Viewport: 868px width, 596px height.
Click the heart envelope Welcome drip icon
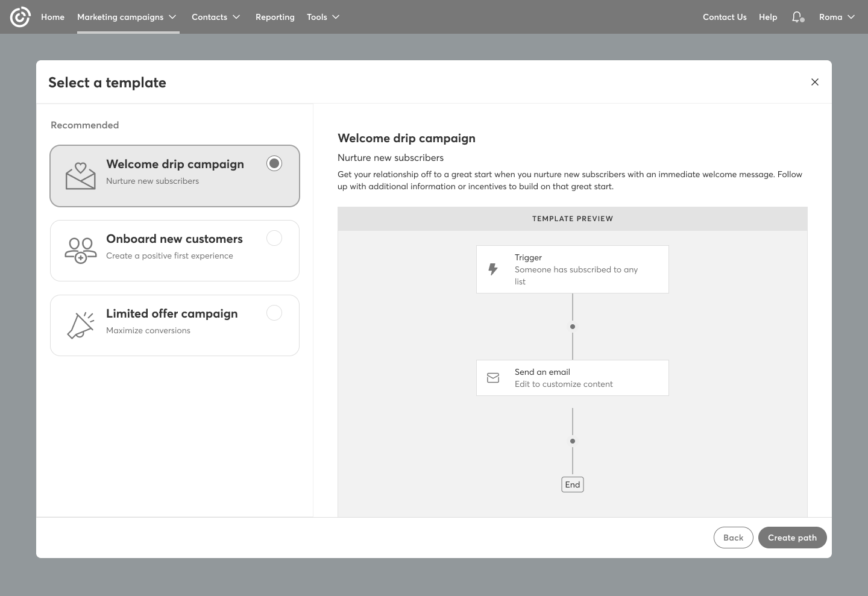click(x=81, y=176)
